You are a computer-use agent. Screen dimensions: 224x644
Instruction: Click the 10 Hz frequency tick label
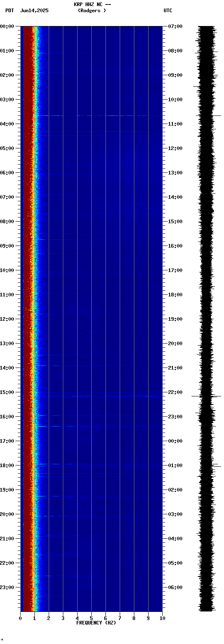click(162, 618)
